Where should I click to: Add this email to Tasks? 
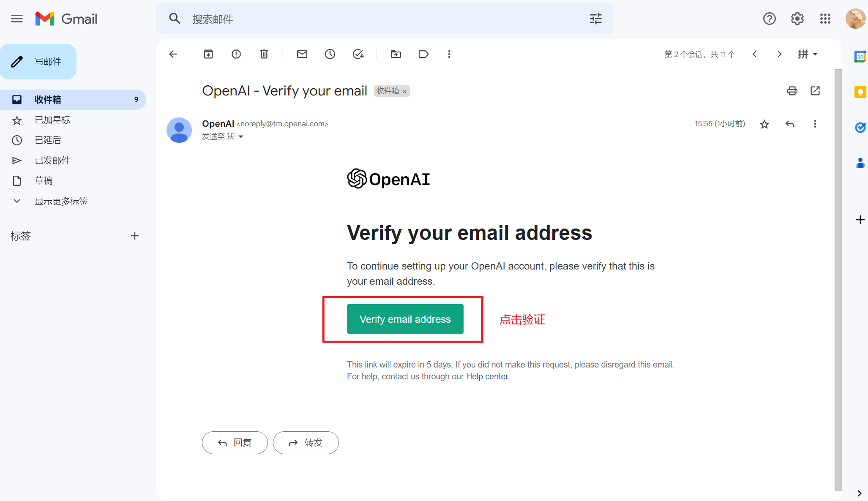click(x=358, y=54)
